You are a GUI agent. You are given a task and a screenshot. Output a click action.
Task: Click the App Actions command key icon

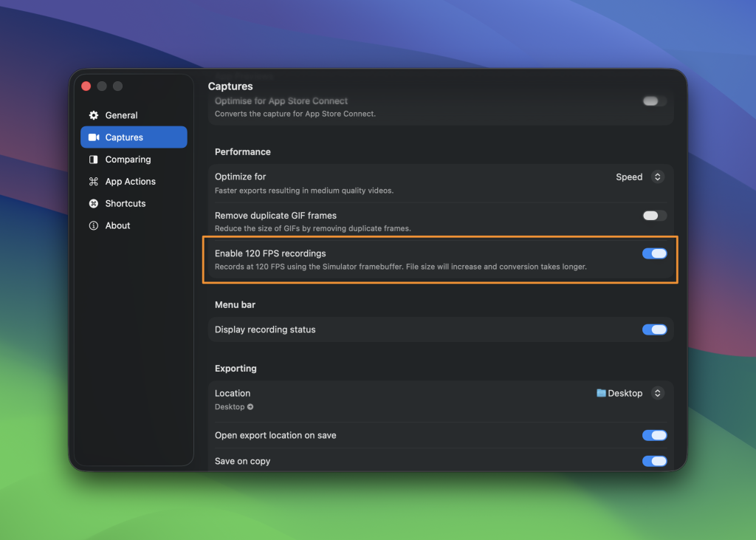(x=94, y=181)
